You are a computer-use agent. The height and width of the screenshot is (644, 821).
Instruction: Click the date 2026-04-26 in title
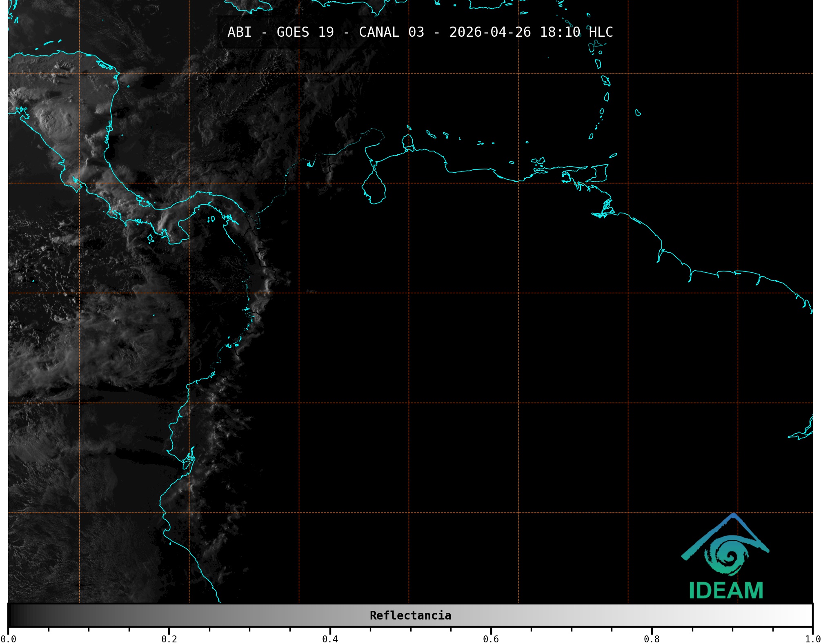click(490, 32)
